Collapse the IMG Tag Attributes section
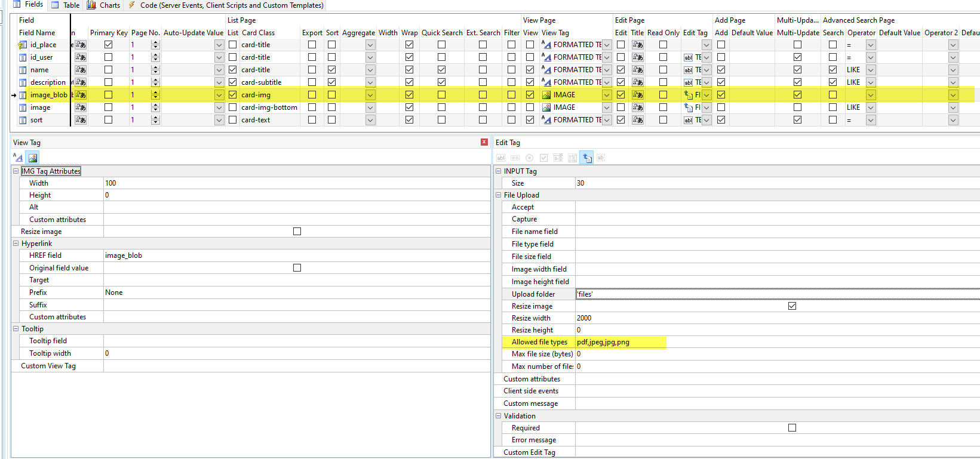 tap(16, 171)
